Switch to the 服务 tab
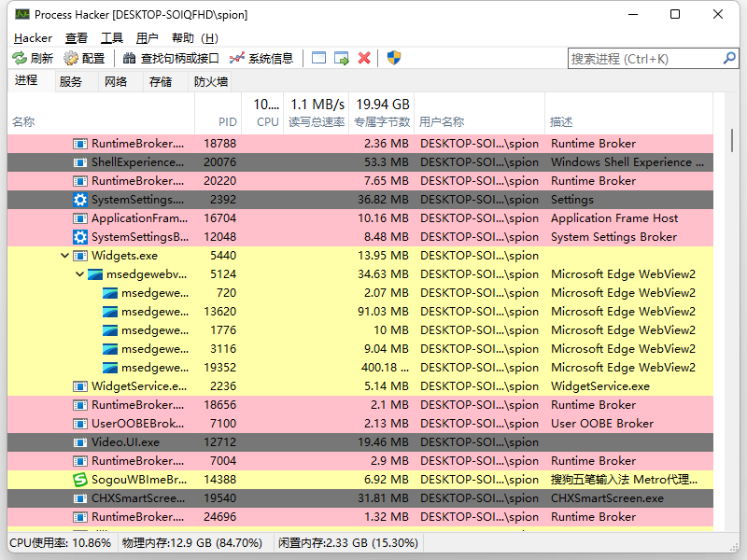Screen dimensions: 747x560 [70, 82]
